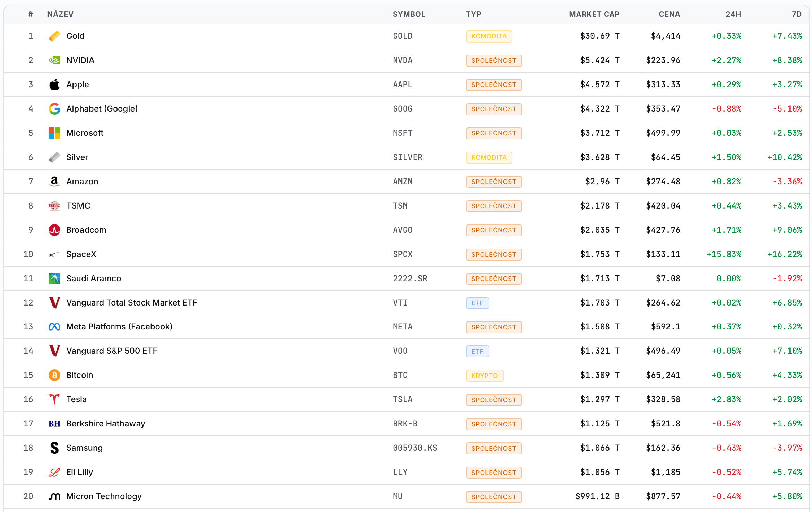Click the Google G logo
The image size is (812, 512).
click(54, 109)
